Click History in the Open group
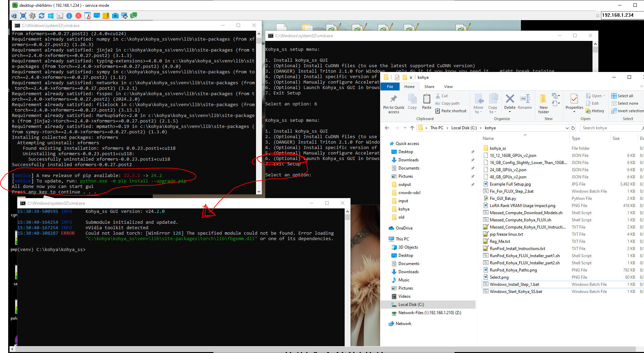The width and height of the screenshot is (644, 353). [595, 111]
